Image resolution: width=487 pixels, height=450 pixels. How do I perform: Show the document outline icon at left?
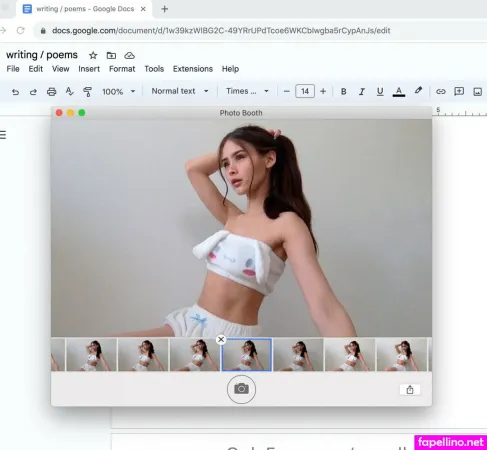3,135
